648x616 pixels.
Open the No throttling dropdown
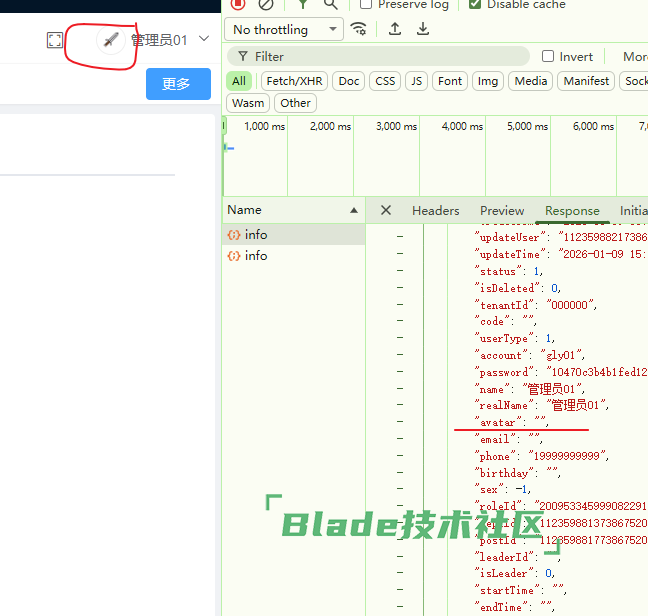283,30
